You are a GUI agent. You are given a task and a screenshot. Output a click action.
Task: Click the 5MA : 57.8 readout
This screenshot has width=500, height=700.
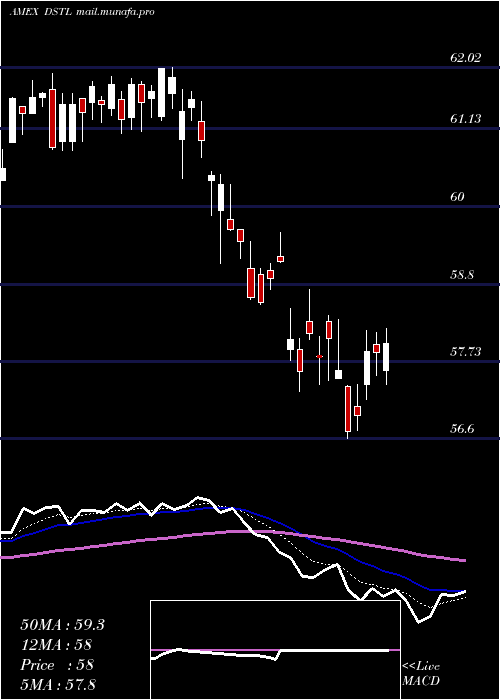58,684
